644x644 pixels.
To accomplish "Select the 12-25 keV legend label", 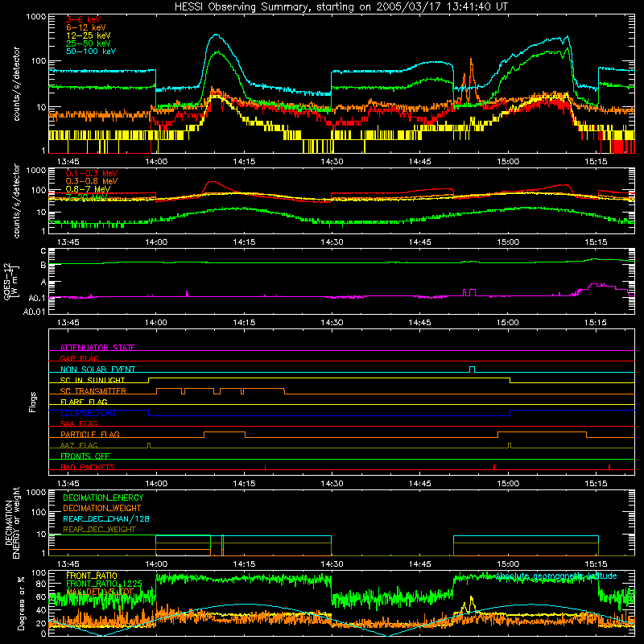I will [x=89, y=35].
